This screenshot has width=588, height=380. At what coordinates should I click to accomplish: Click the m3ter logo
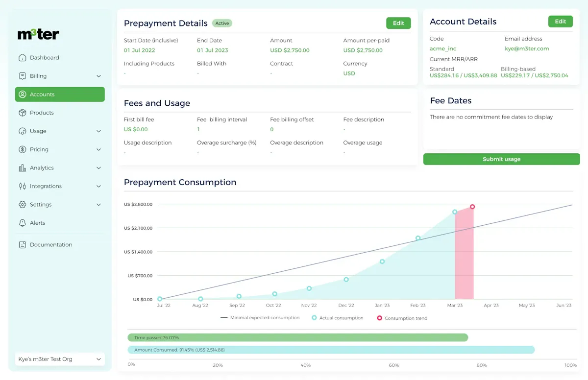[x=38, y=34]
